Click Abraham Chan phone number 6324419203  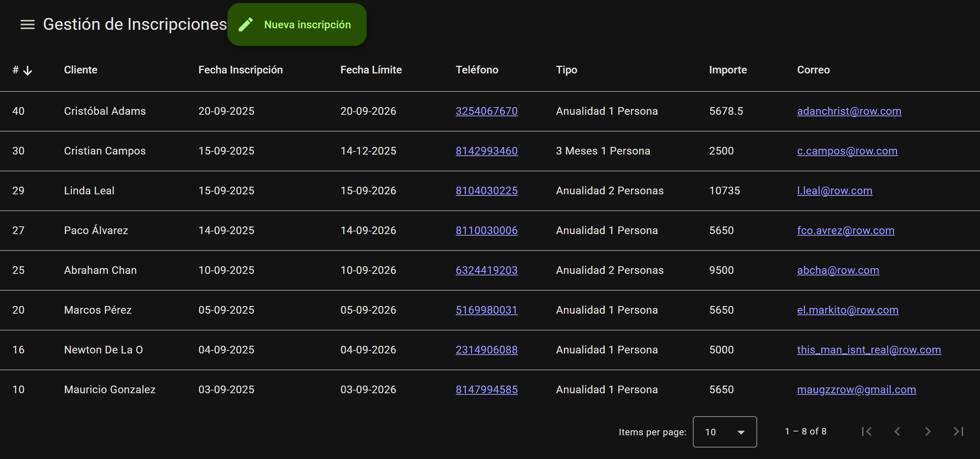coord(487,270)
